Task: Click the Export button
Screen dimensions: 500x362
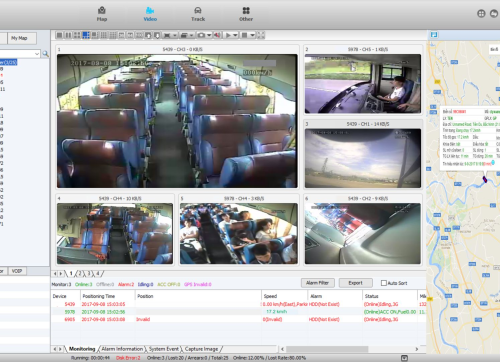Action: (355, 283)
